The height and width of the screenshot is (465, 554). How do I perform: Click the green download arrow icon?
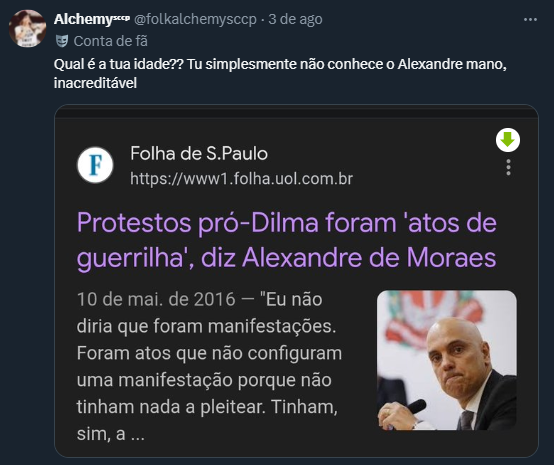click(508, 140)
